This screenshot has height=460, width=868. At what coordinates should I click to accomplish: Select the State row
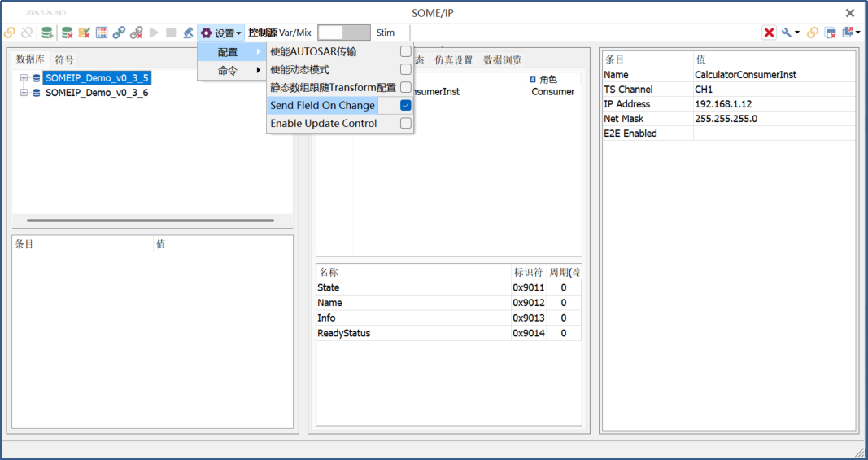tap(448, 287)
